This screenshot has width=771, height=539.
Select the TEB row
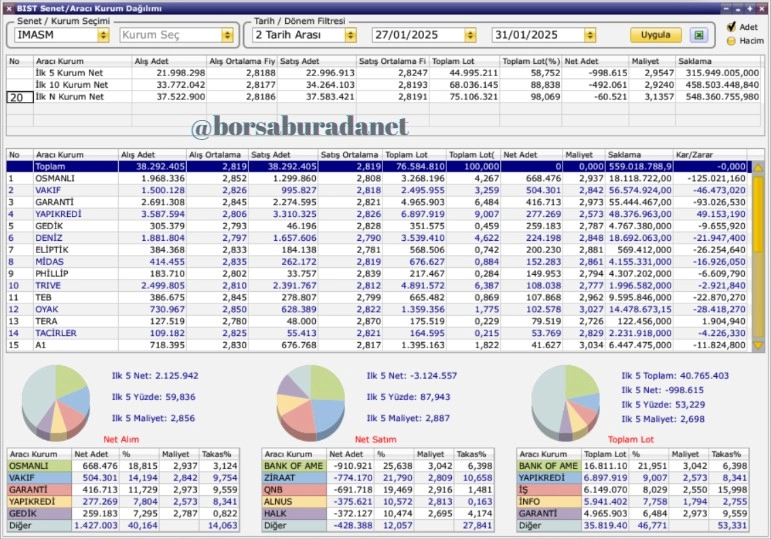[379, 298]
